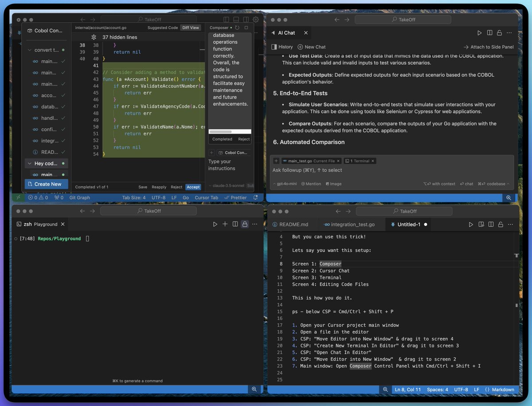532x406 pixels.
Task: Open ellipsis menu in zsh terminal window
Action: pos(255,225)
